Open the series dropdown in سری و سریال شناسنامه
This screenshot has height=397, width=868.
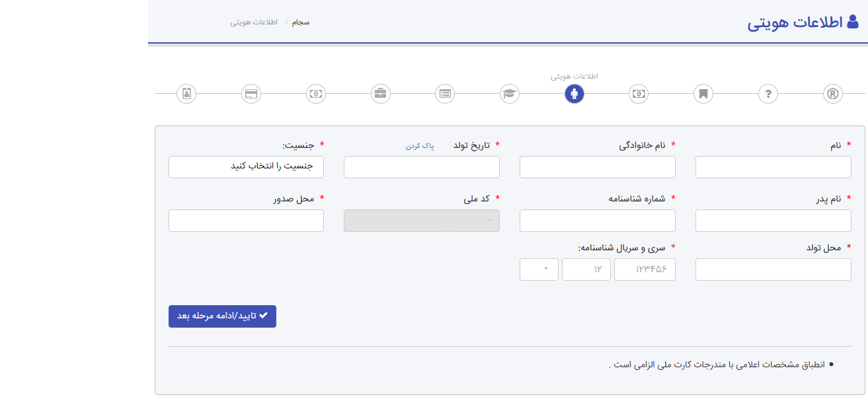point(539,270)
